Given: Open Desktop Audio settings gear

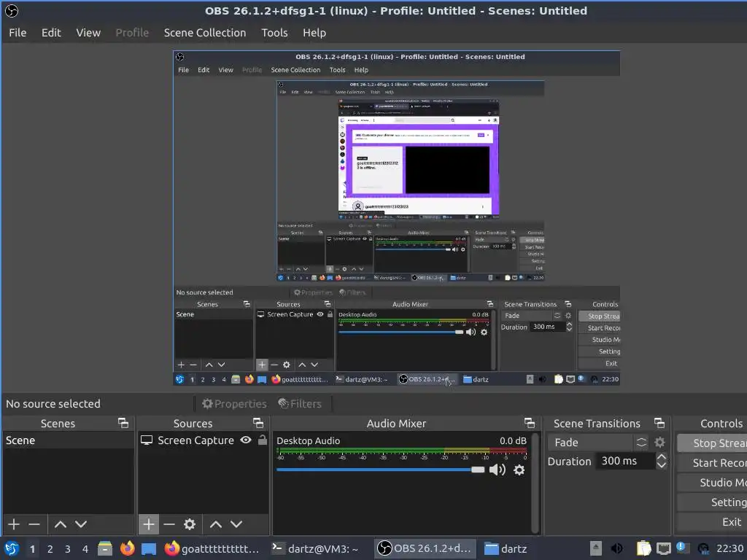Looking at the screenshot, I should pos(519,470).
